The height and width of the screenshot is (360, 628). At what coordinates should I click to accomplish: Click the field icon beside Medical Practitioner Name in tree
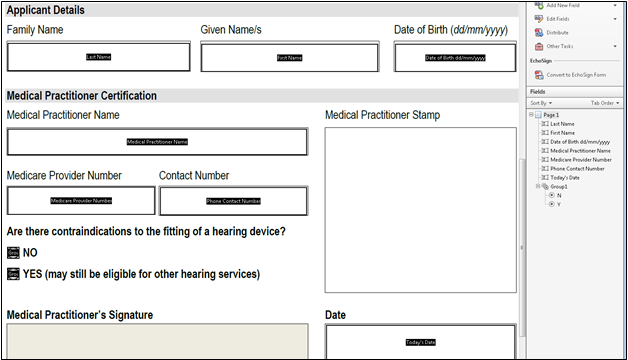[x=545, y=151]
